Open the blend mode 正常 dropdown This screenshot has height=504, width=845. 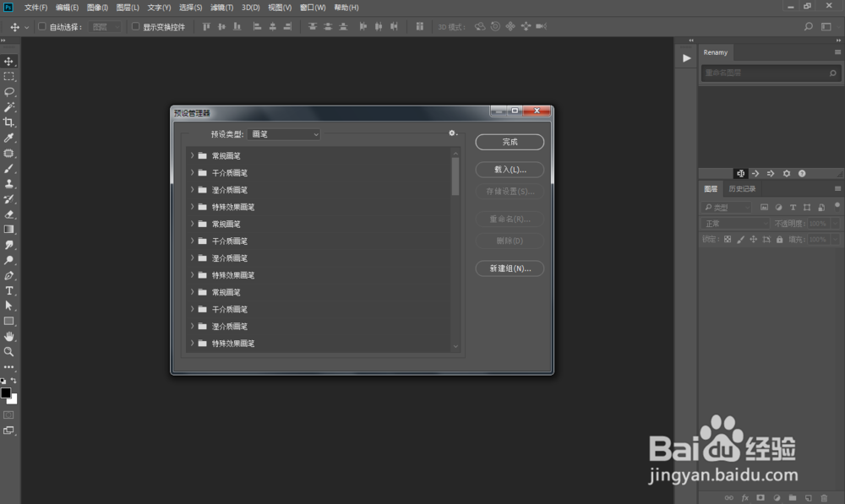tap(736, 224)
